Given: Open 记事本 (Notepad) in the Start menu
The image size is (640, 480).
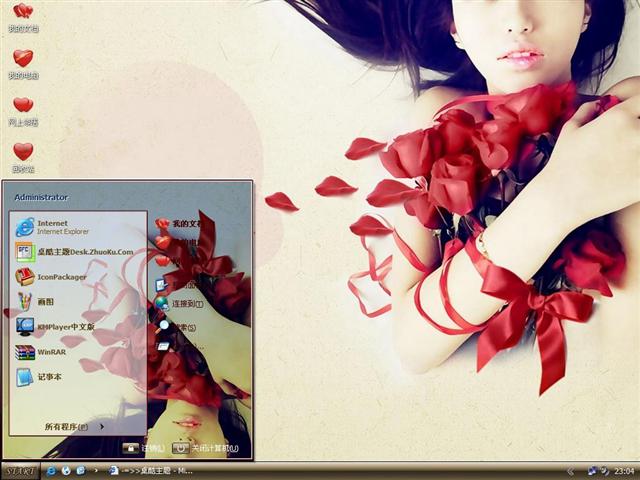Looking at the screenshot, I should pyautogui.click(x=78, y=377).
